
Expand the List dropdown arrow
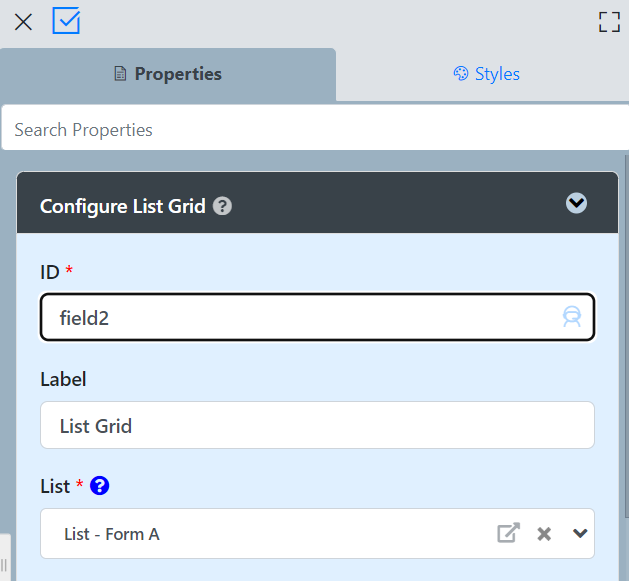click(x=580, y=533)
